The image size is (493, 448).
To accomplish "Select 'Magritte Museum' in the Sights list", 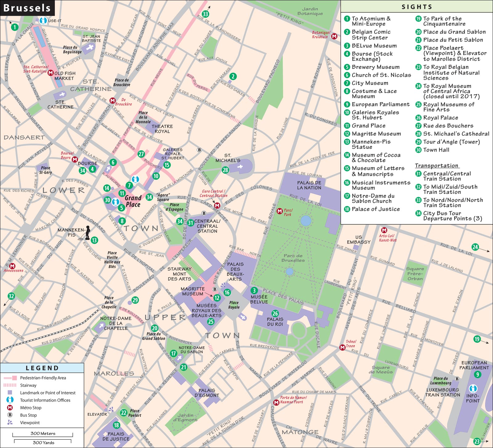I will (x=376, y=134).
